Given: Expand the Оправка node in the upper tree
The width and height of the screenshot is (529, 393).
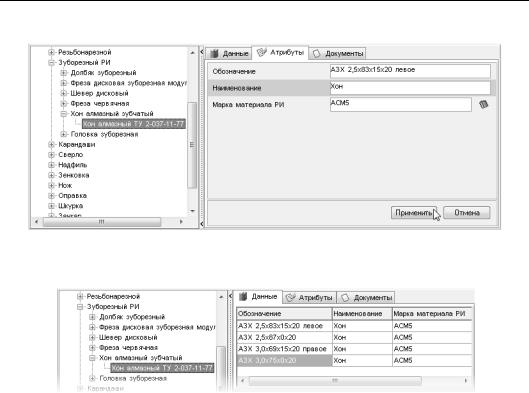Looking at the screenshot, I should tap(51, 196).
